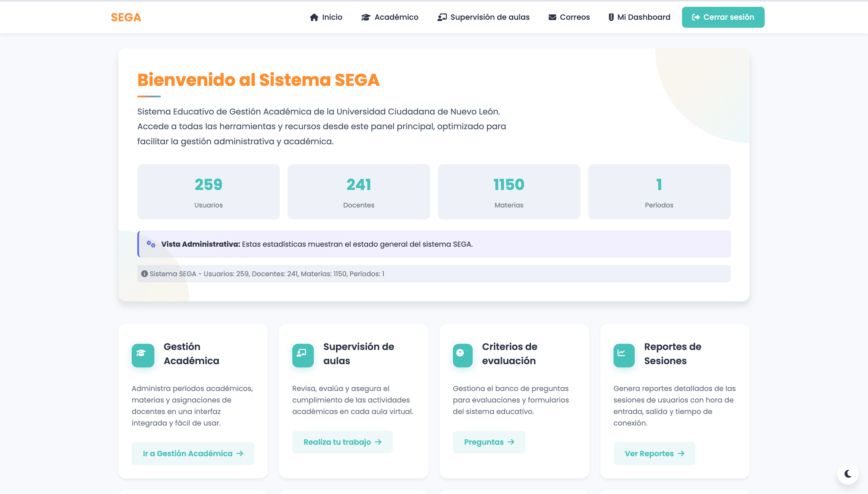Viewport: 868px width, 494px height.
Task: Click the Preguntas button
Action: point(489,442)
